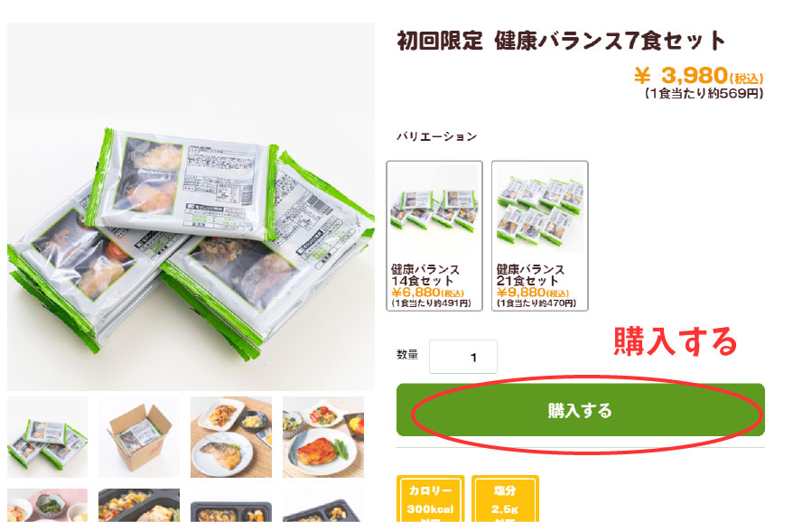
Task: Click the ¥3,980 price text
Action: (698, 76)
